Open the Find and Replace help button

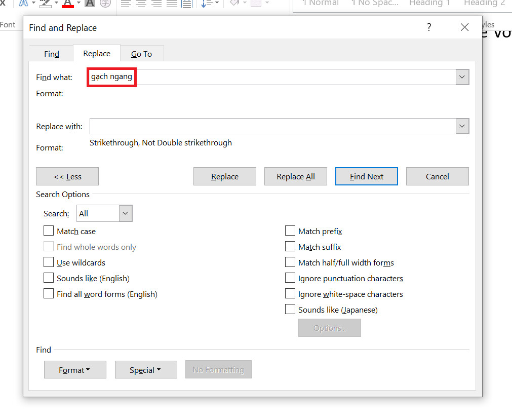click(x=429, y=27)
